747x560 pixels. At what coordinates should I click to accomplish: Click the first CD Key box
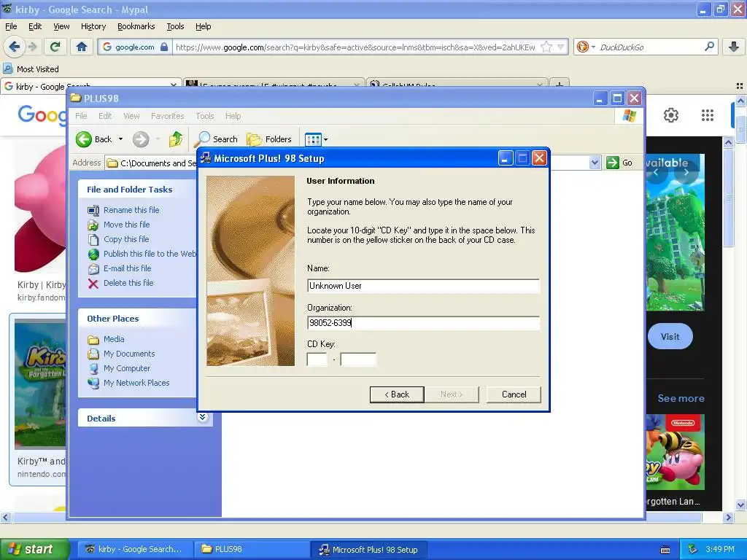coord(317,359)
